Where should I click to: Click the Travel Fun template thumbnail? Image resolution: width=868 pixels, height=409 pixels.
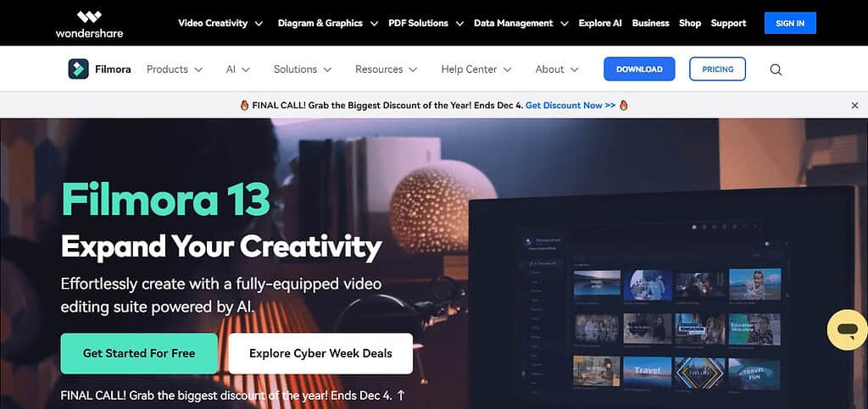click(x=754, y=371)
